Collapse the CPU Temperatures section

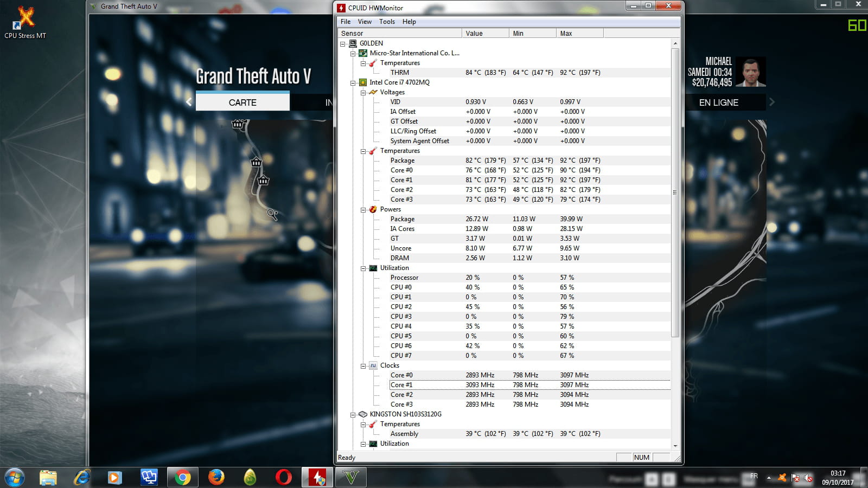pos(363,151)
